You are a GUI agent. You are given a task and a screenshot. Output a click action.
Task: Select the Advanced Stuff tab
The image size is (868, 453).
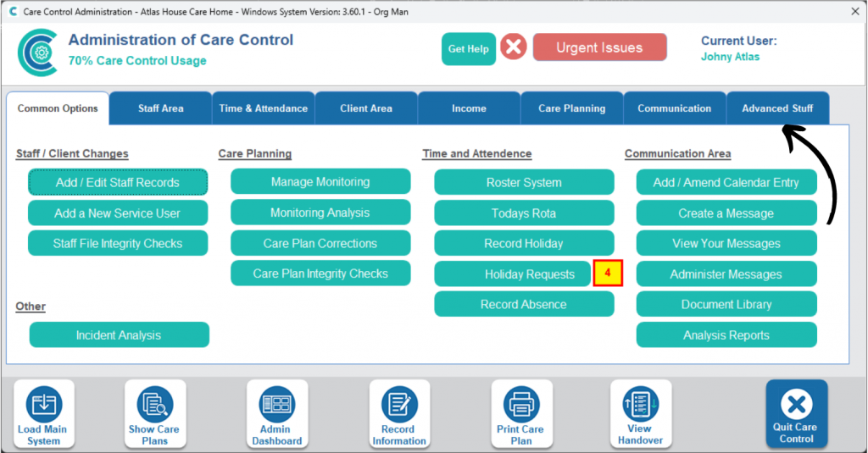point(777,108)
